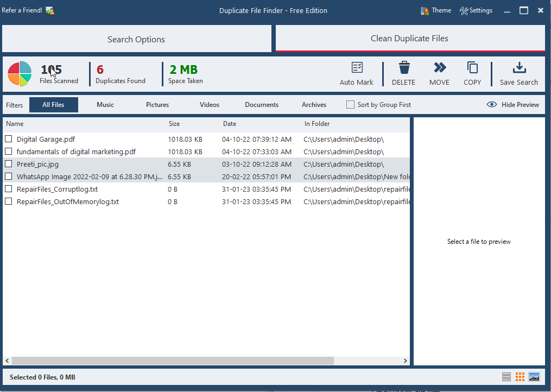Switch to grid view using orange grid icon

520,376
